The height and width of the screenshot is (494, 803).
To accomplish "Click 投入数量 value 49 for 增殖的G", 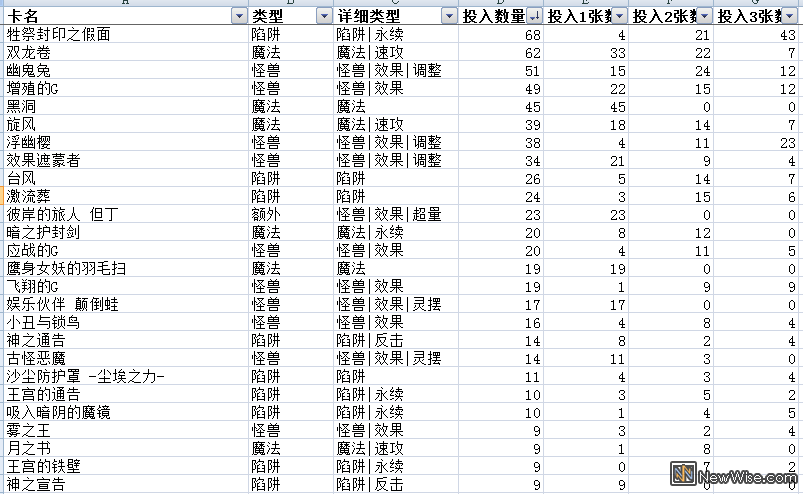I will (500, 89).
